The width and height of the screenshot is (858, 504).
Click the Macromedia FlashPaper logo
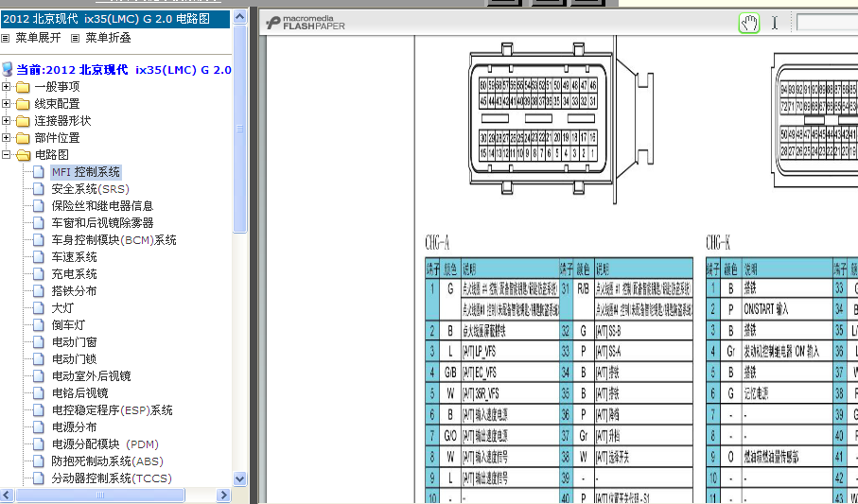tap(306, 23)
